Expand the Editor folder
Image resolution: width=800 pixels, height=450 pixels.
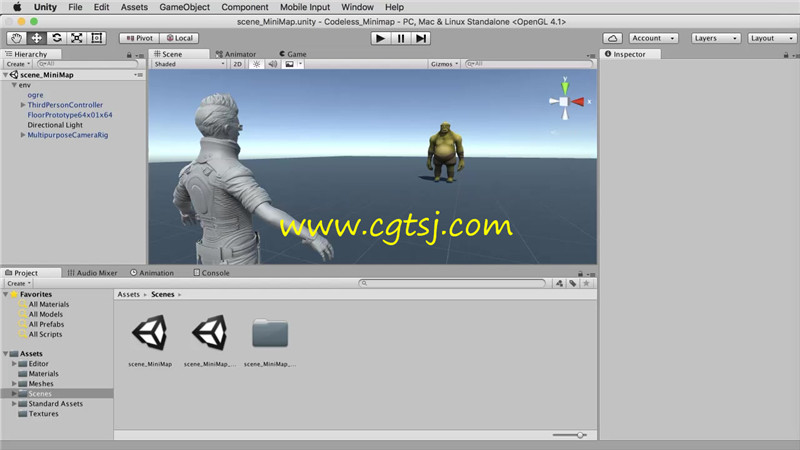coord(14,364)
